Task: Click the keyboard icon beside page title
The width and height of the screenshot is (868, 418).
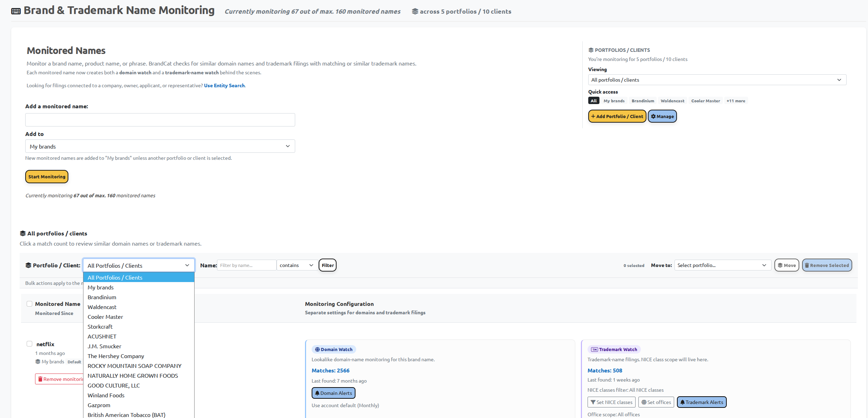Action: pyautogui.click(x=16, y=11)
